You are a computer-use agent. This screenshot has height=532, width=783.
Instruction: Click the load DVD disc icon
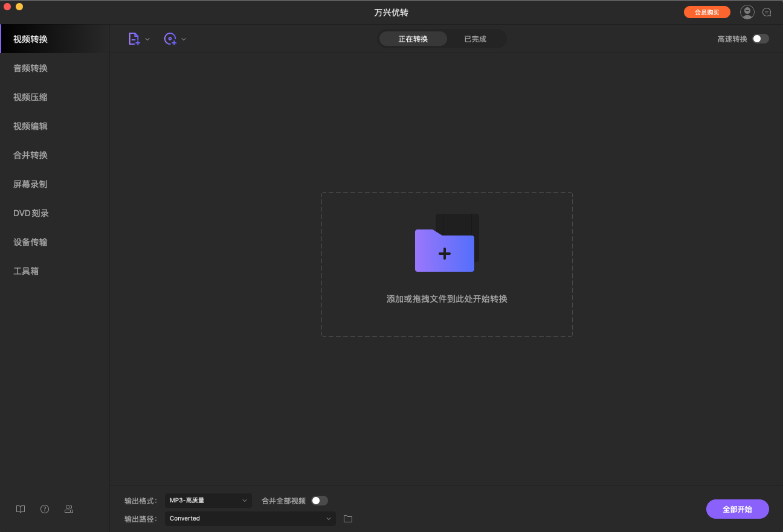(170, 39)
